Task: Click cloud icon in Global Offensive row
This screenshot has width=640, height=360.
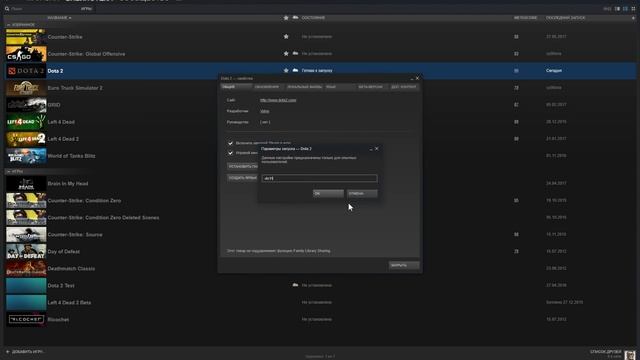Action: [296, 53]
